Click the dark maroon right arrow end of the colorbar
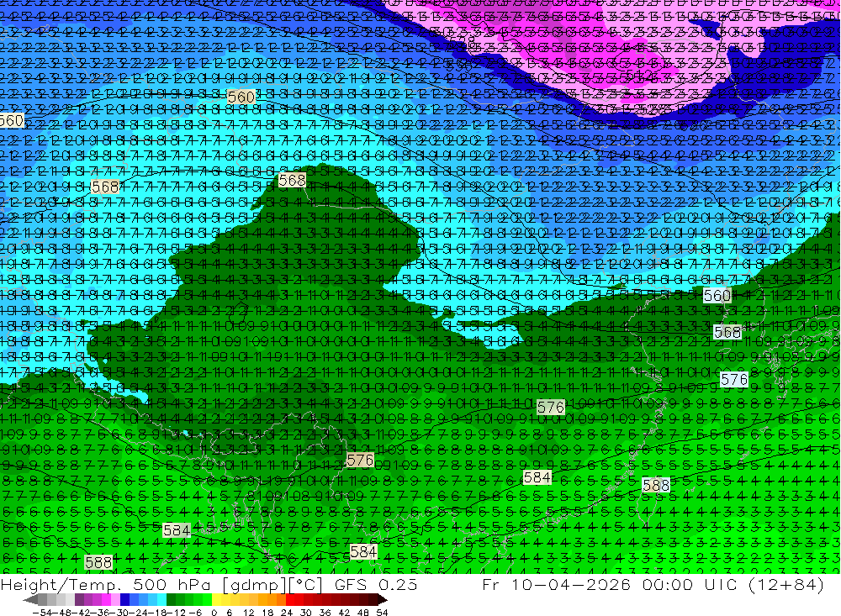 tap(383, 600)
